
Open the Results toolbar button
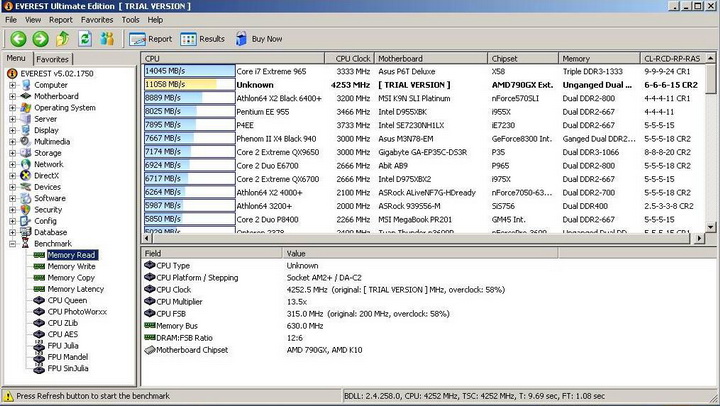point(202,39)
